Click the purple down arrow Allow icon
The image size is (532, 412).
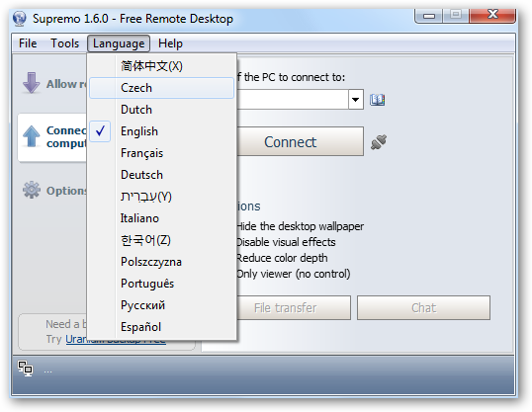[32, 82]
